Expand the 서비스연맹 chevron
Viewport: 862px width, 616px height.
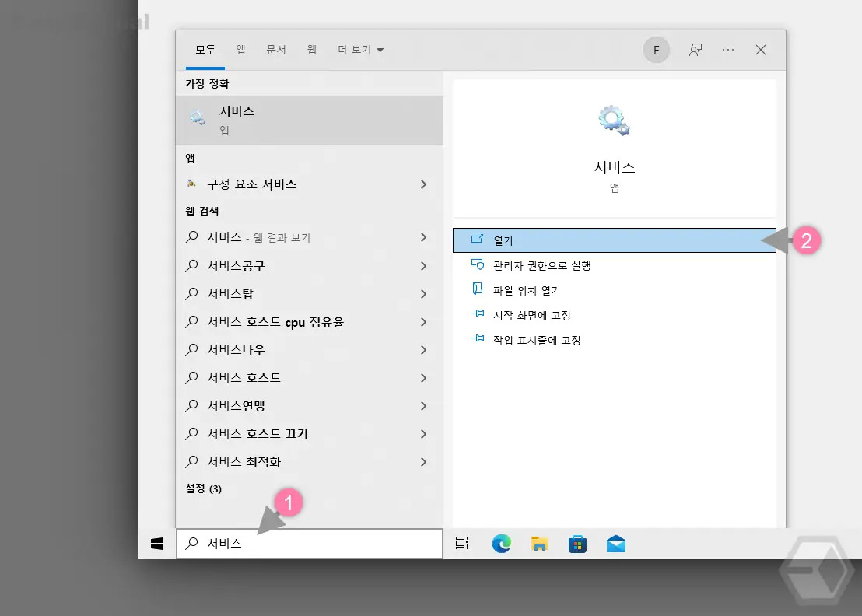(423, 406)
